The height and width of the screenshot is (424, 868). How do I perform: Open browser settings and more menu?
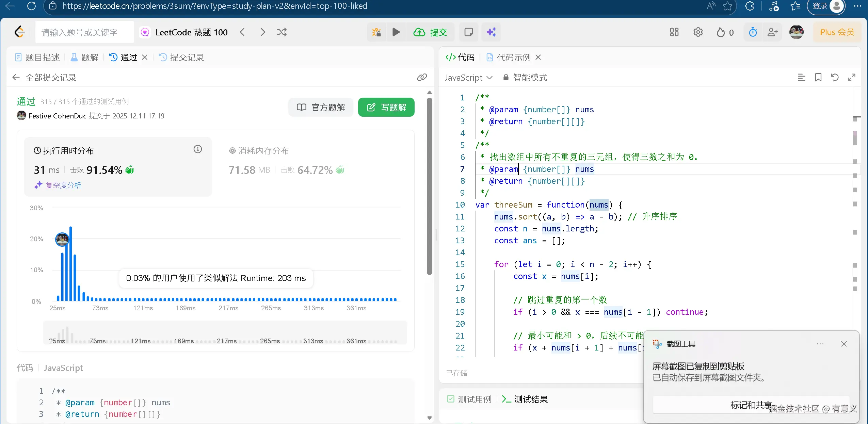[x=858, y=6]
